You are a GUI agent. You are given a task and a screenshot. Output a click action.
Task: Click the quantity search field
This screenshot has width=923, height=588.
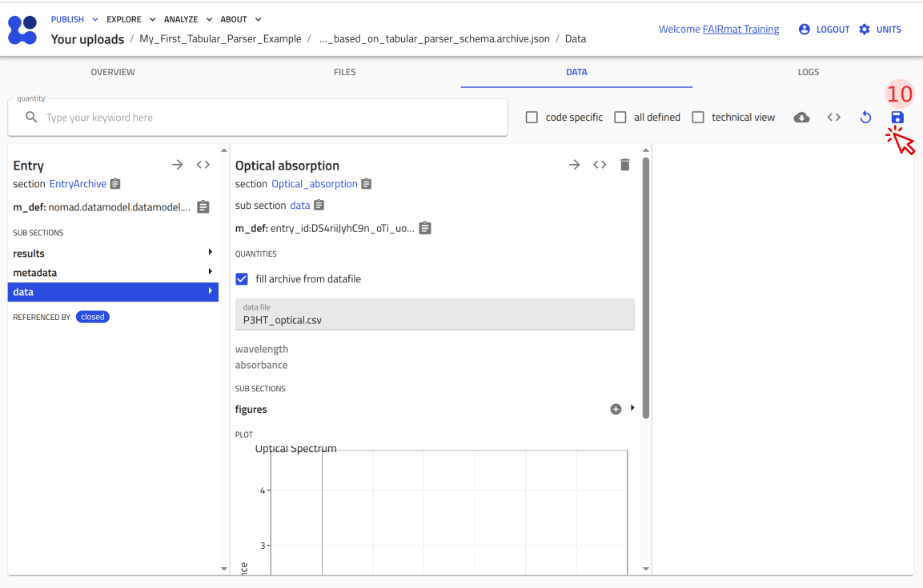(264, 118)
